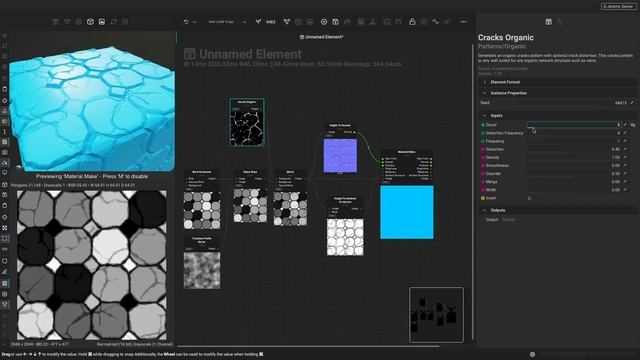
Task: Click the pencil icon on the Density row
Action: coord(625,157)
